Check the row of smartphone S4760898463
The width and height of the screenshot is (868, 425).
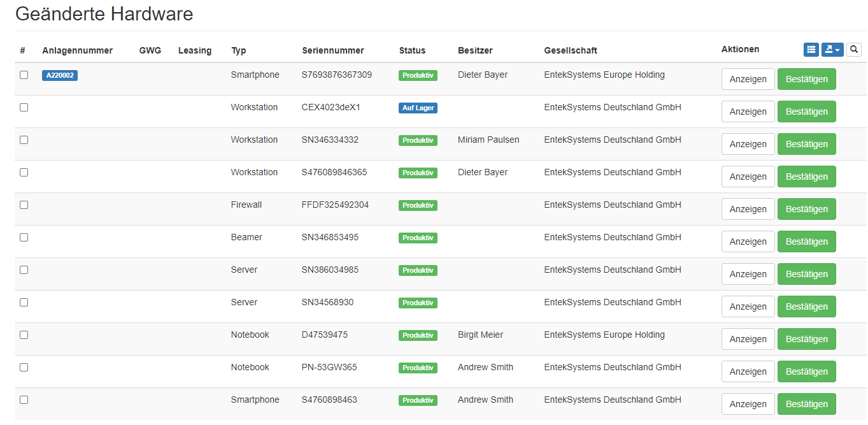[x=24, y=400]
